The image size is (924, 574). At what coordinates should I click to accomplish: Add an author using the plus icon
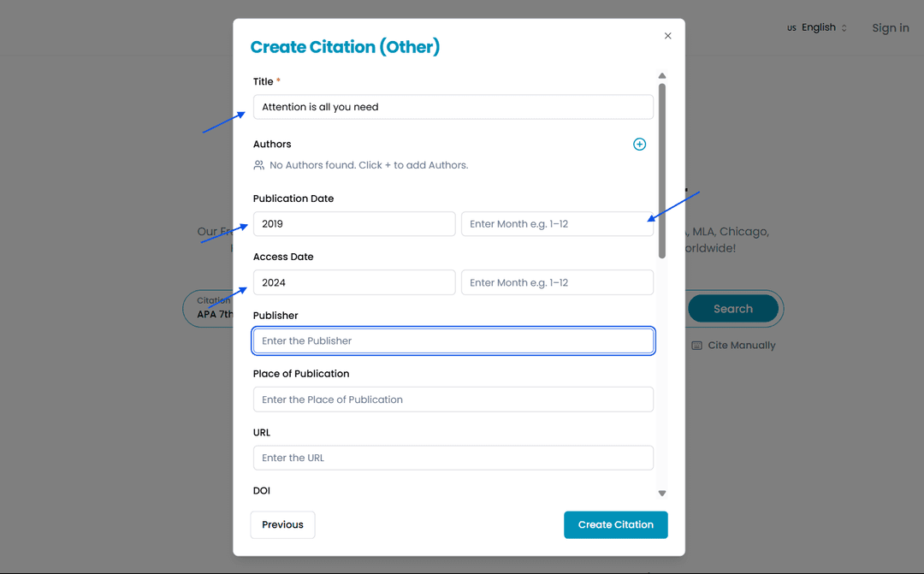click(x=639, y=144)
